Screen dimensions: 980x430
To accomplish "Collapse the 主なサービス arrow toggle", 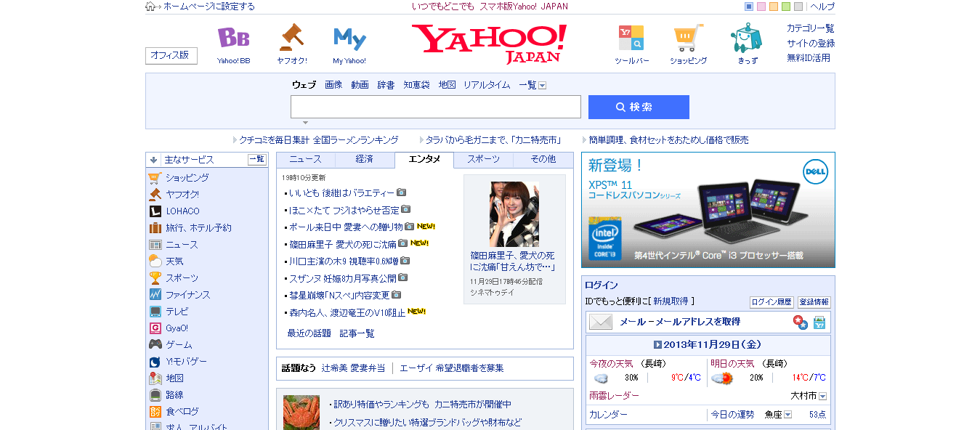I will (153, 160).
